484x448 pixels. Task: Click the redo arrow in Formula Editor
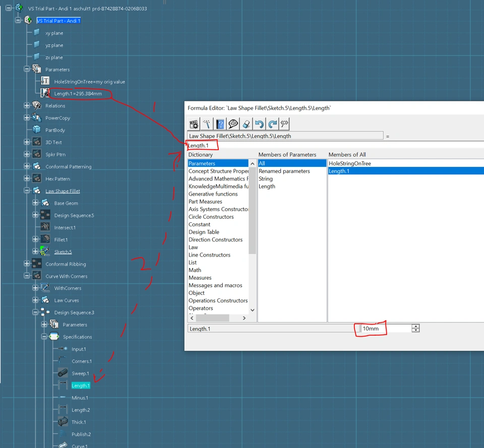[272, 124]
